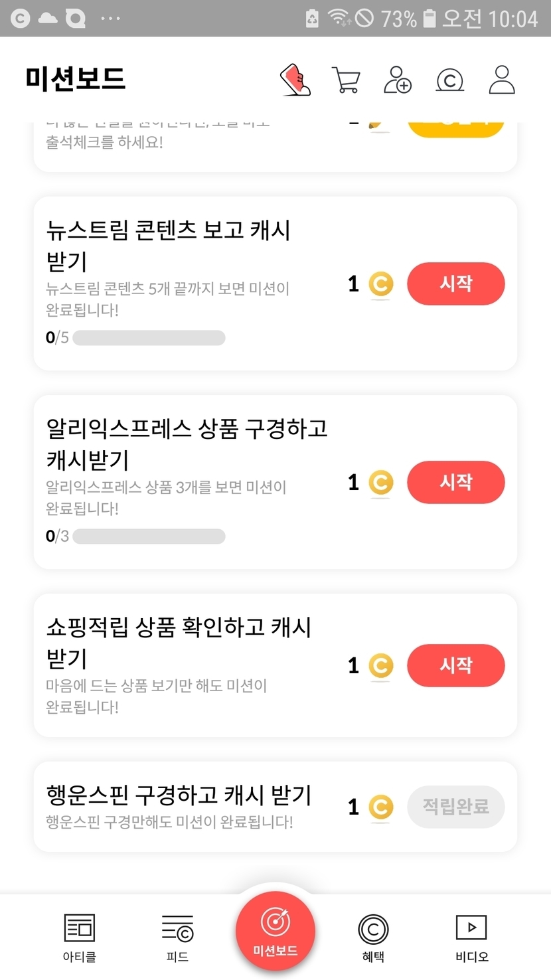Tap the invite friend icon
Viewport: 551px width, 980px height.
click(398, 80)
